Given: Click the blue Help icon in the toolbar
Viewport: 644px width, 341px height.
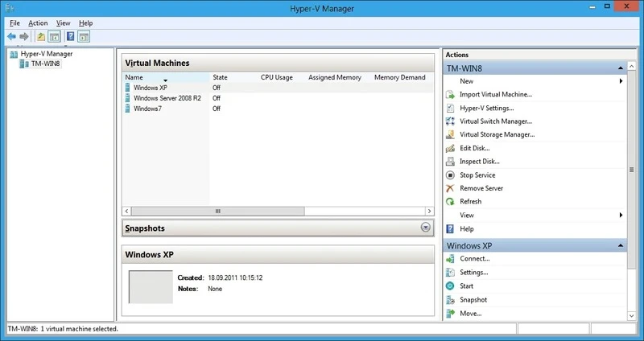Looking at the screenshot, I should coord(70,36).
